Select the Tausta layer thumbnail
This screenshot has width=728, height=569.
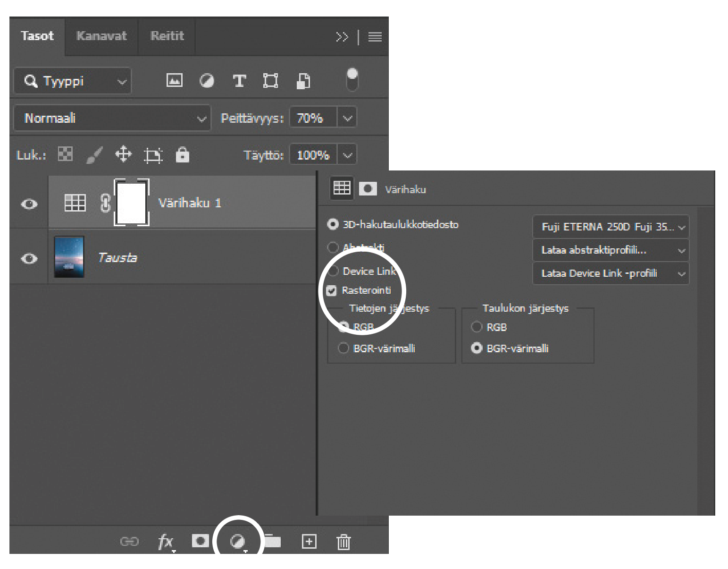(69, 257)
